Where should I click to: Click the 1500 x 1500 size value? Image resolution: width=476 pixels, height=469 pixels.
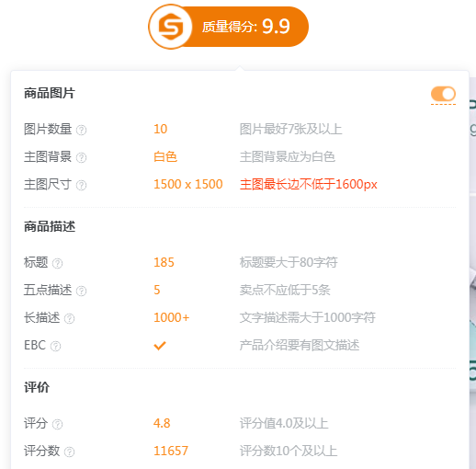tap(188, 184)
